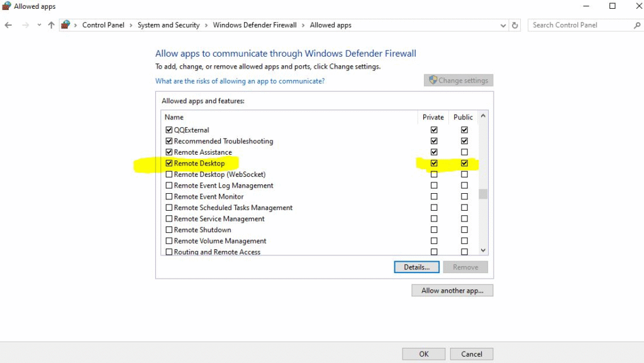Click the Allow another app button
This screenshot has width=644, height=363.
[452, 290]
